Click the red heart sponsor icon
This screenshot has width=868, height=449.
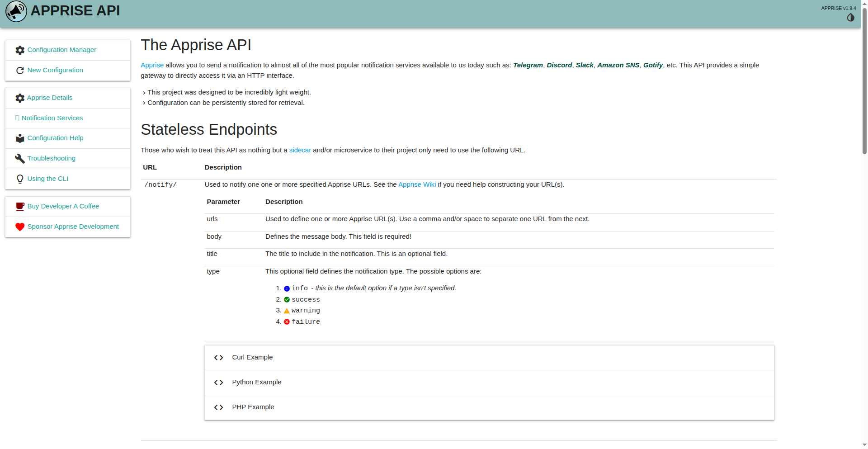(20, 227)
